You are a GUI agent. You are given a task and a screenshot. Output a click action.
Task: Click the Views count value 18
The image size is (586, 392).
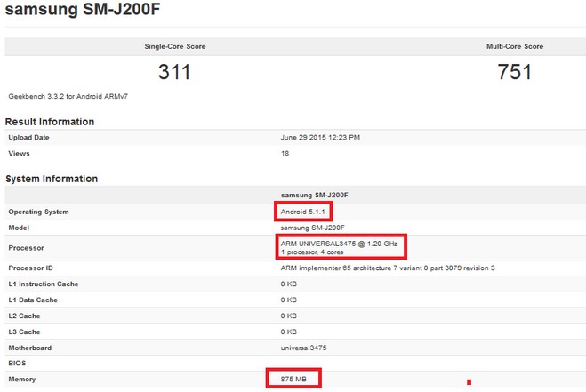284,154
